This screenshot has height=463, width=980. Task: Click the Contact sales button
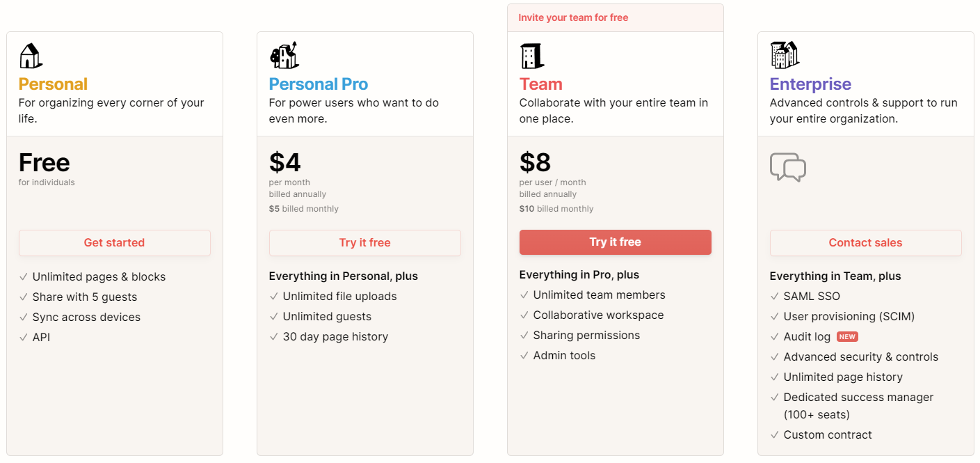865,243
